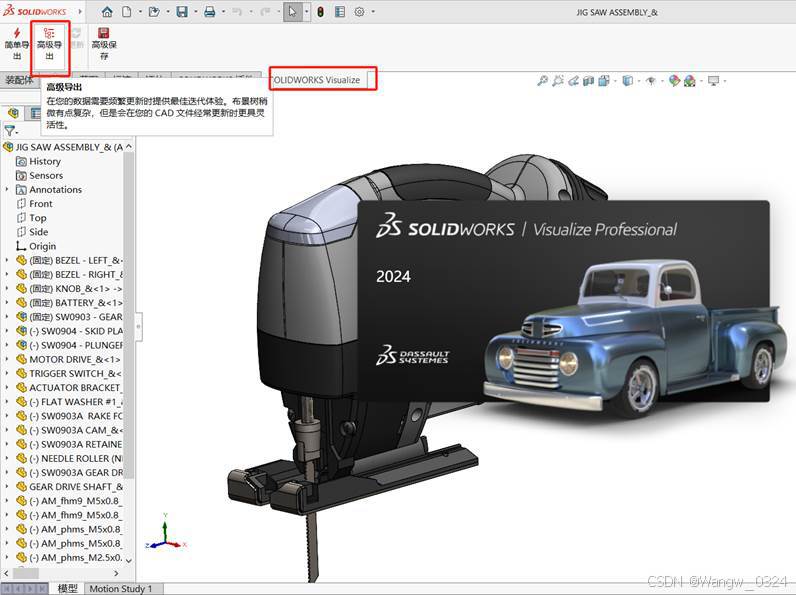The width and height of the screenshot is (796, 595).
Task: Select (-) AM_phms_M2.5x0 component
Action: (x=69, y=557)
